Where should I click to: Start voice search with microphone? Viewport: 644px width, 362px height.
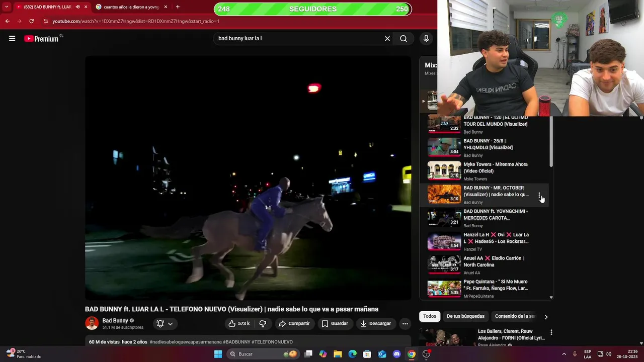pyautogui.click(x=426, y=39)
